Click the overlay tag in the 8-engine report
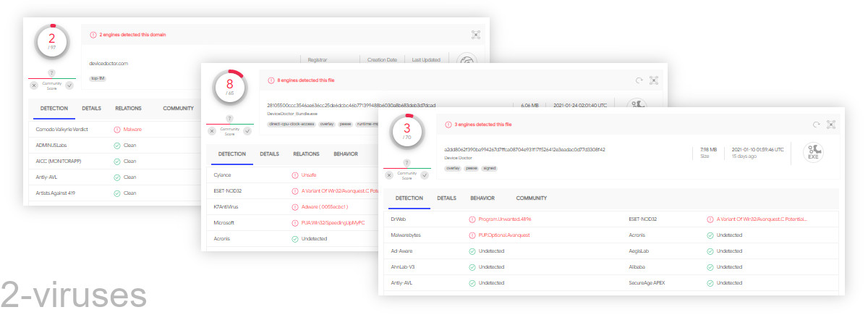Image resolution: width=868 pixels, height=315 pixels. pyautogui.click(x=327, y=124)
